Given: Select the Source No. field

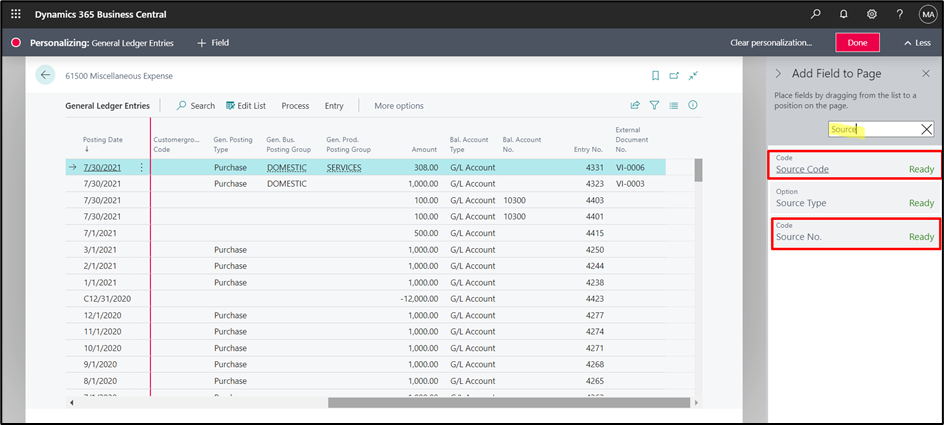Looking at the screenshot, I should tap(855, 232).
